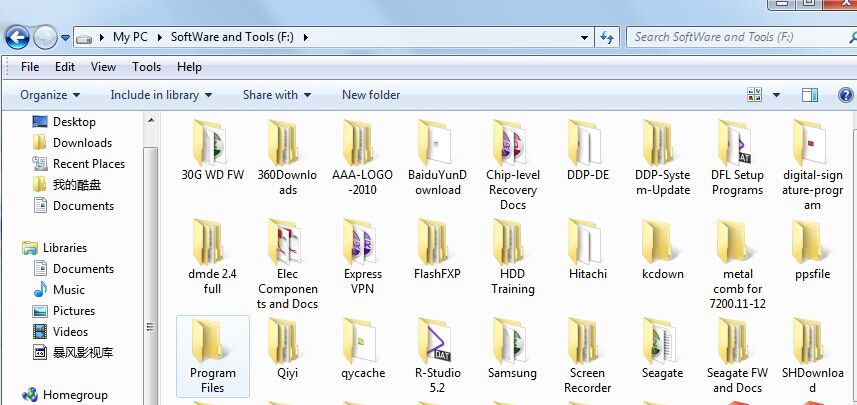Screen dimensions: 857x405
Task: Open the Organize dropdown
Action: point(50,95)
